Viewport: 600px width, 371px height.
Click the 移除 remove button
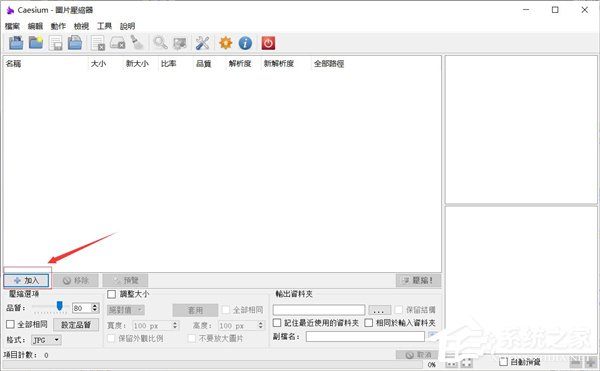pos(76,280)
